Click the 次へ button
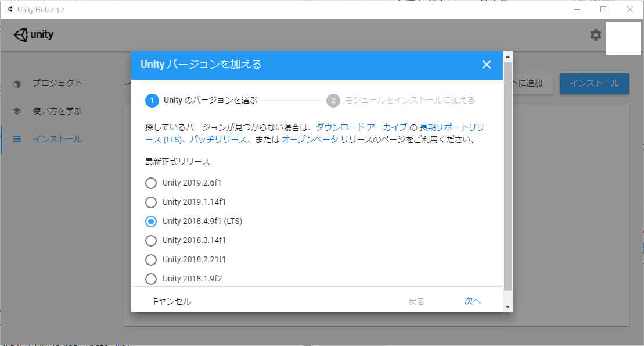Image resolution: width=644 pixels, height=346 pixels. [x=472, y=301]
